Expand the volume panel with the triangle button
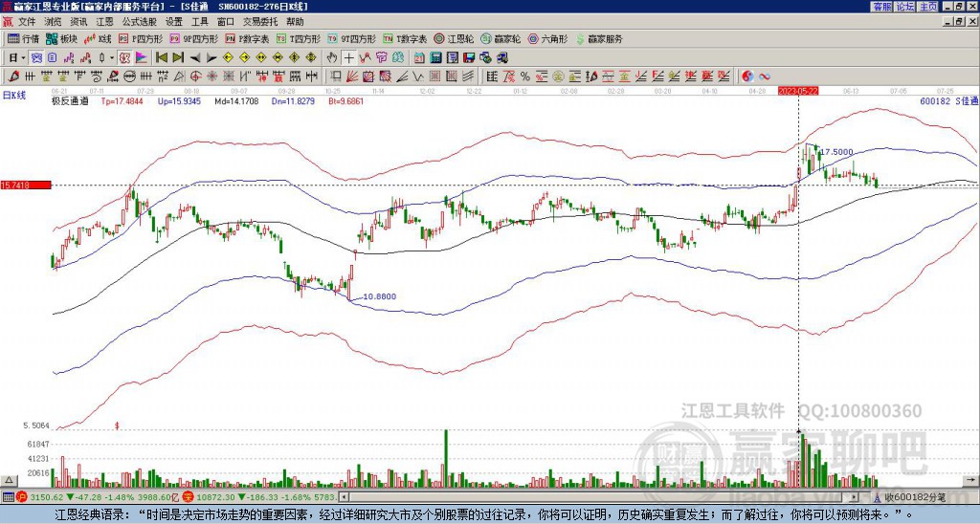This screenshot has width=980, height=524. 9,480
